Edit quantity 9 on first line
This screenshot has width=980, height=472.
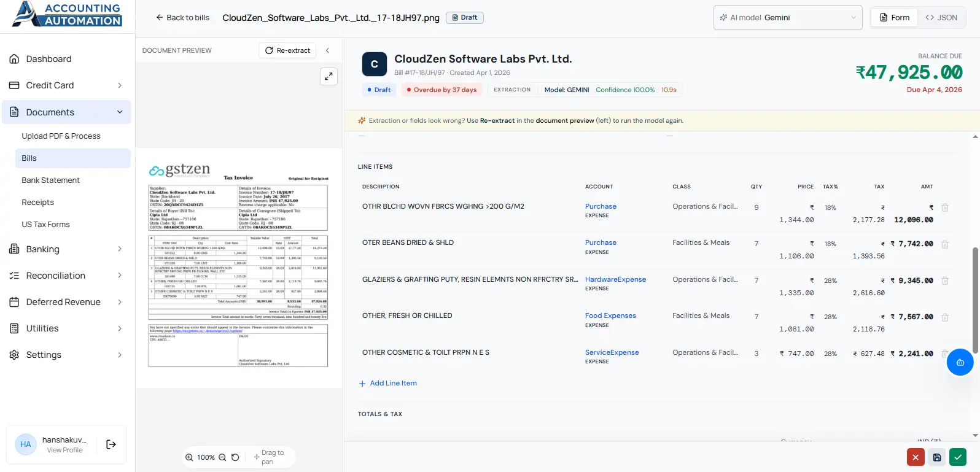[756, 207]
